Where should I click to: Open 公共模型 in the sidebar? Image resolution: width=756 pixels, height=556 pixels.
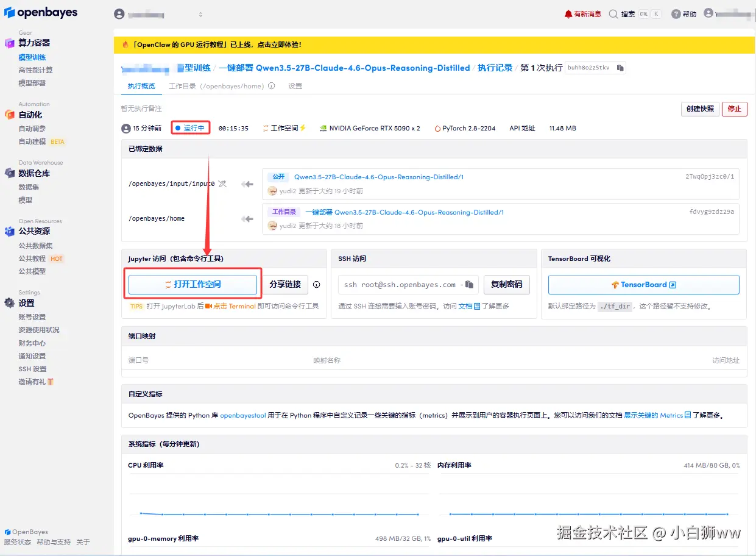(x=32, y=271)
